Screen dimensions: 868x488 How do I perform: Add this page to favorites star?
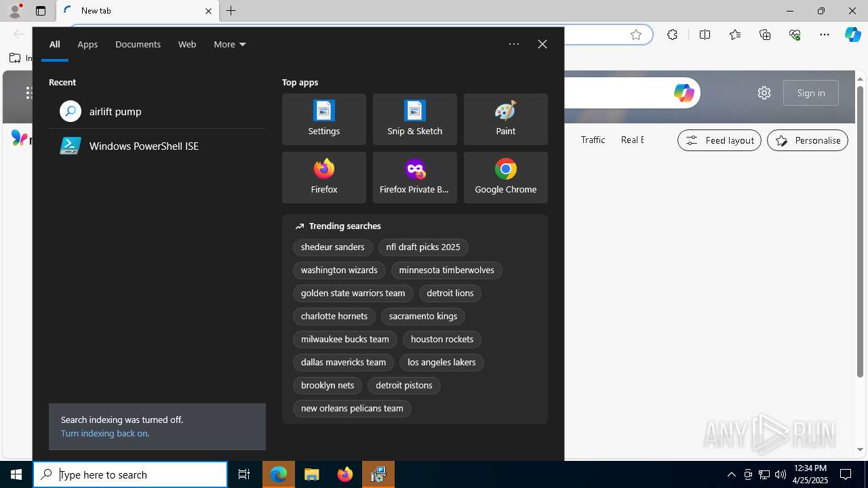[636, 35]
